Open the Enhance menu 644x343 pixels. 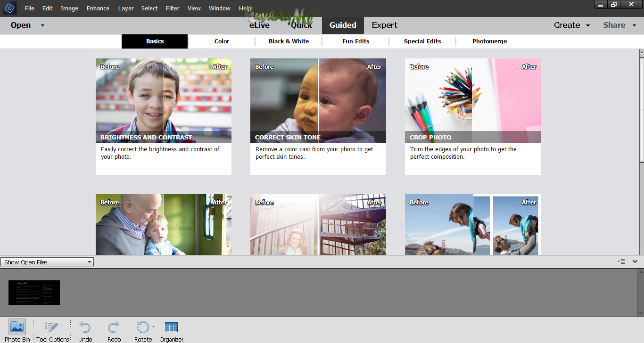[x=98, y=8]
